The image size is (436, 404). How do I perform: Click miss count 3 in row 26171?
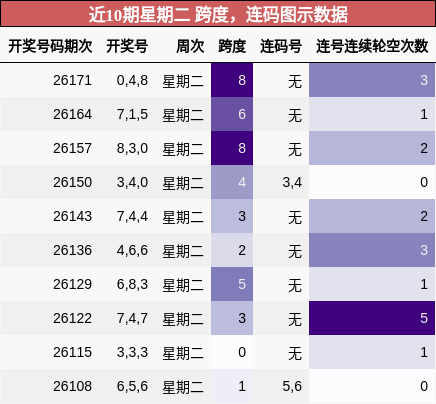click(x=372, y=80)
